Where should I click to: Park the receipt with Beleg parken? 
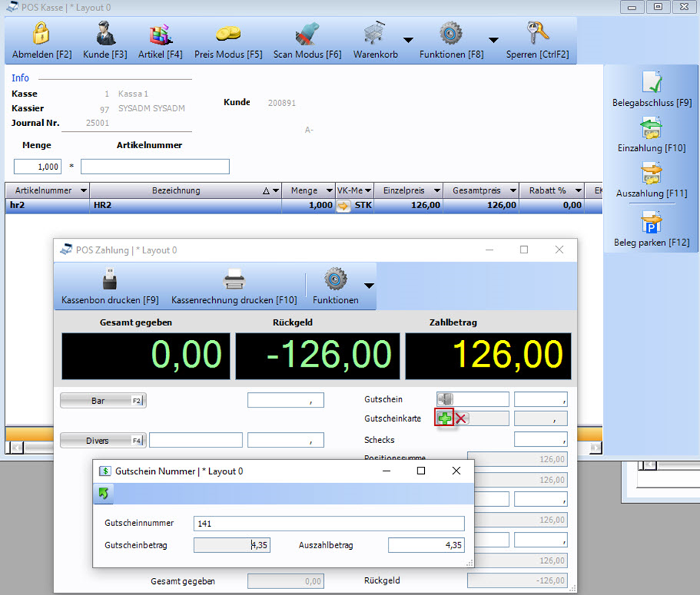(x=652, y=222)
